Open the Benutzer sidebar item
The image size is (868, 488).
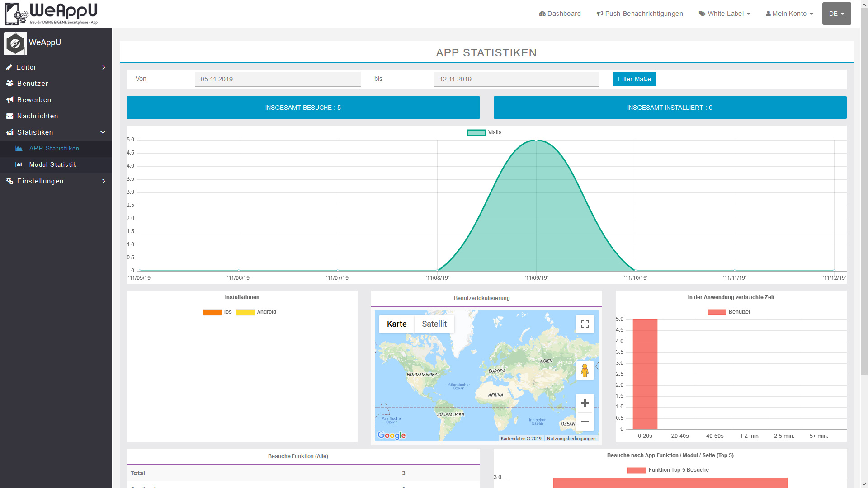pos(56,84)
